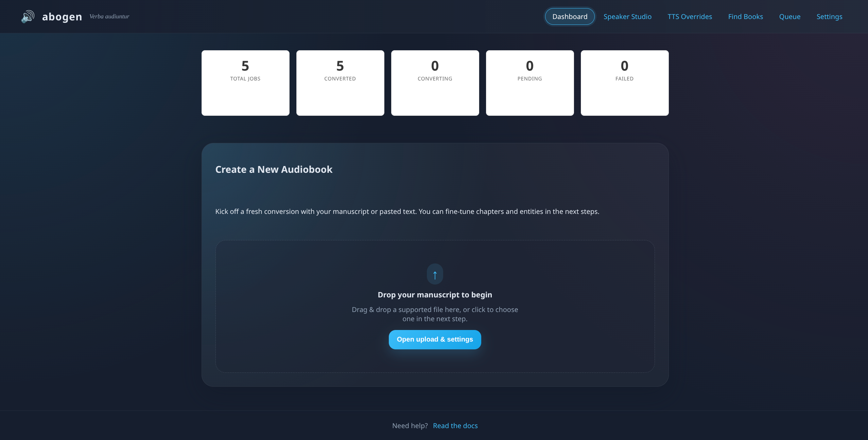Click the Verba audiuntur tagline
The height and width of the screenshot is (440, 868).
[x=109, y=16]
